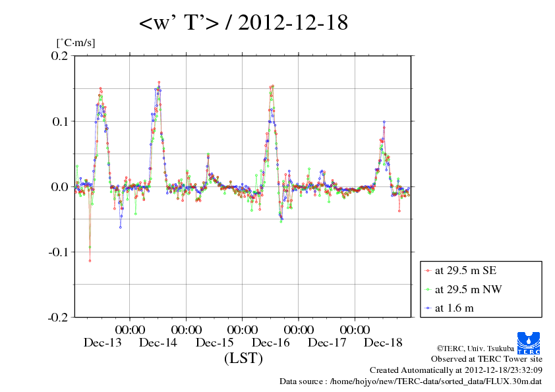Click the y-axis value 0.1
This screenshot has width=555, height=392.
click(60, 121)
